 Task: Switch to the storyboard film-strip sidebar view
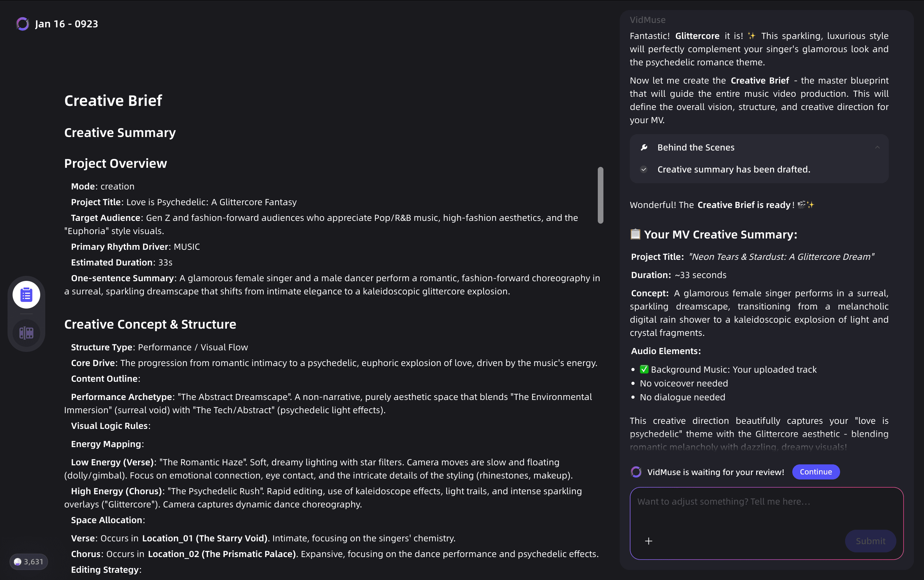[x=26, y=333]
